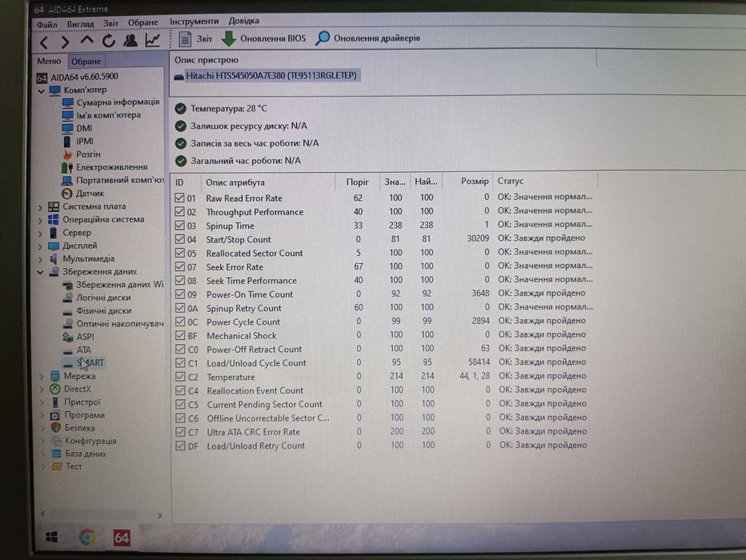This screenshot has height=560, width=746.
Task: Open the Обране menu in menu bar
Action: point(142,22)
